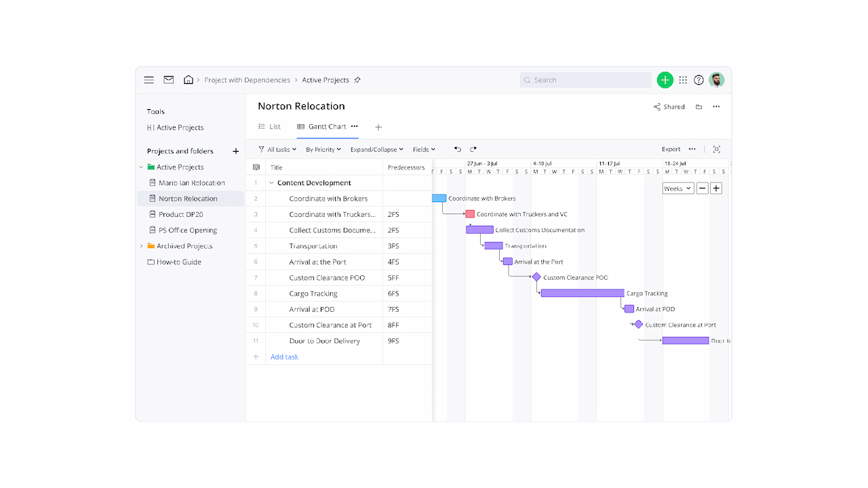Open the By Priority sorting dropdown

click(323, 149)
